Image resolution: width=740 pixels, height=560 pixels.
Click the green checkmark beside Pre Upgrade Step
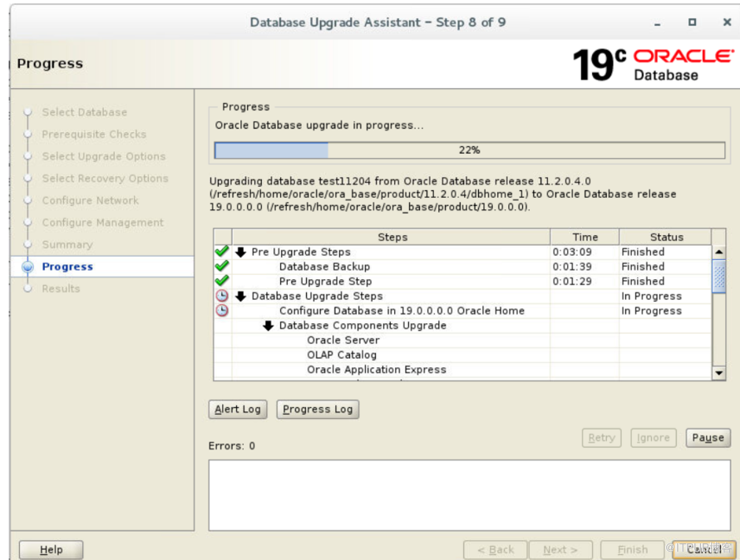point(222,282)
